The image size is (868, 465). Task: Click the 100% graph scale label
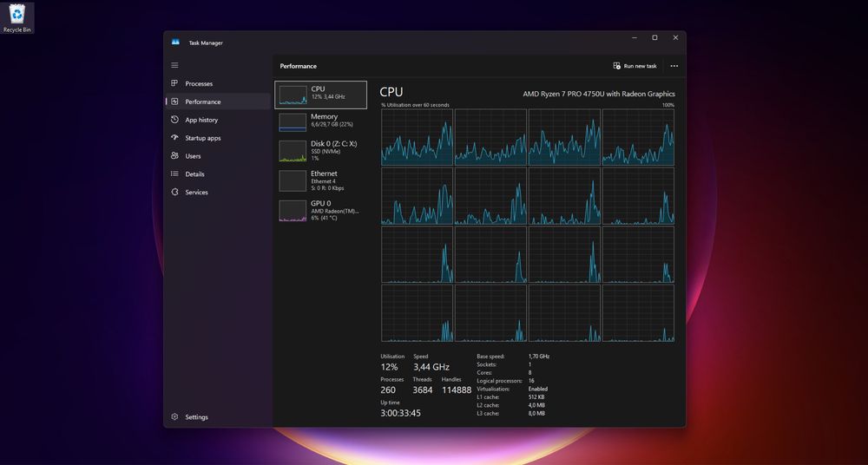668,105
